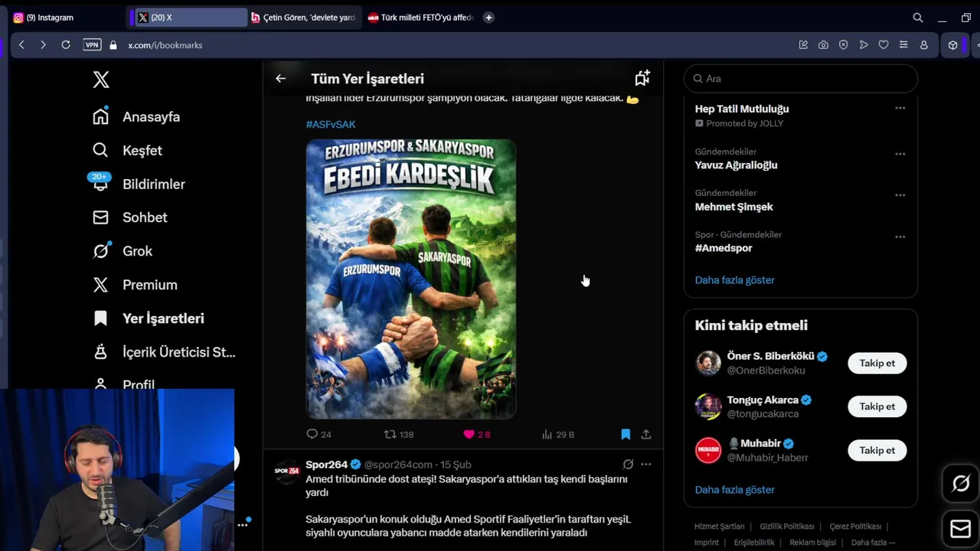
Task: Toggle the browser VPN badge
Action: pos(92,45)
